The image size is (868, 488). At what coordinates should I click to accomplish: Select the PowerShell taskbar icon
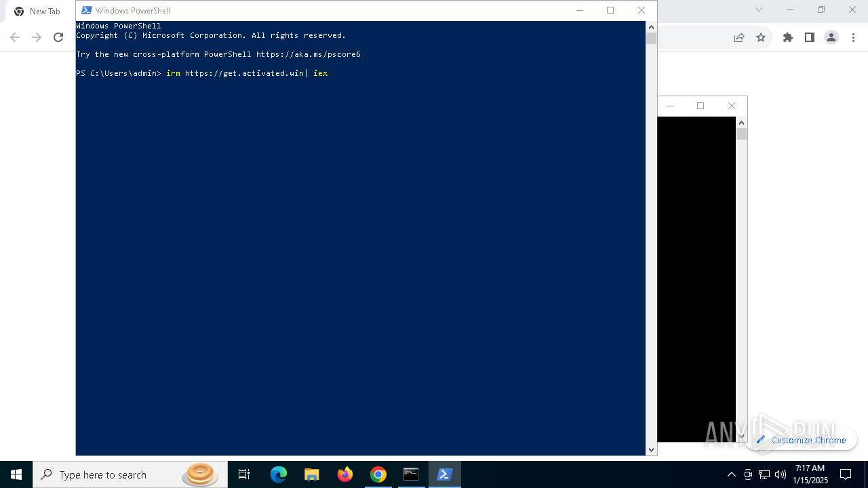click(445, 474)
